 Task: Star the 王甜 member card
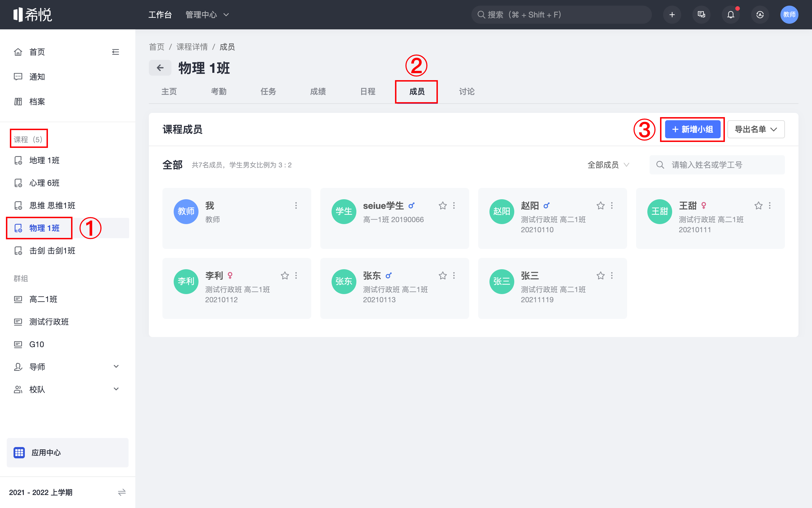[758, 206]
